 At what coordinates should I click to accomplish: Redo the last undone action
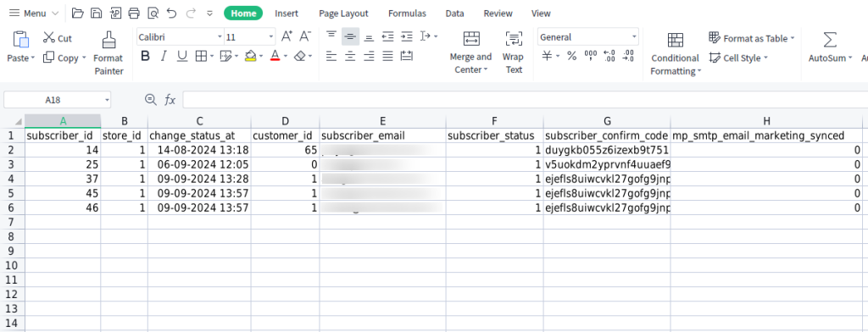coord(191,14)
